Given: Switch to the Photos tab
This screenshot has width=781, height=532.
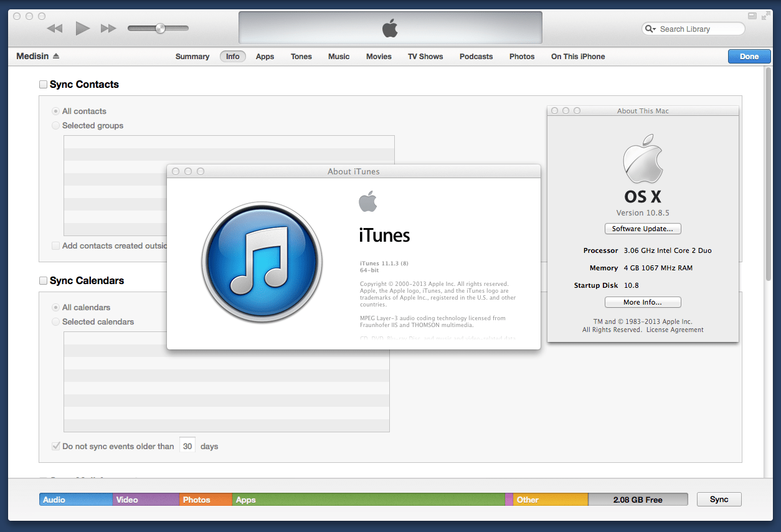Looking at the screenshot, I should [x=522, y=56].
